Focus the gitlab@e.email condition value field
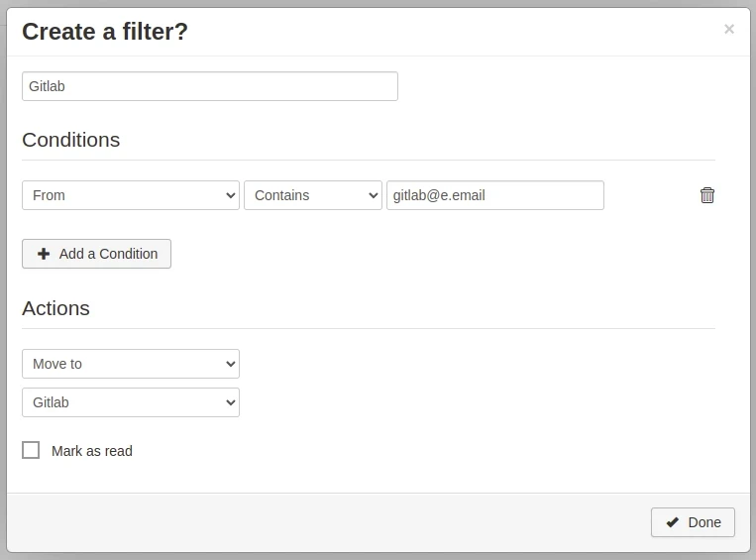This screenshot has width=756, height=560. 495,195
